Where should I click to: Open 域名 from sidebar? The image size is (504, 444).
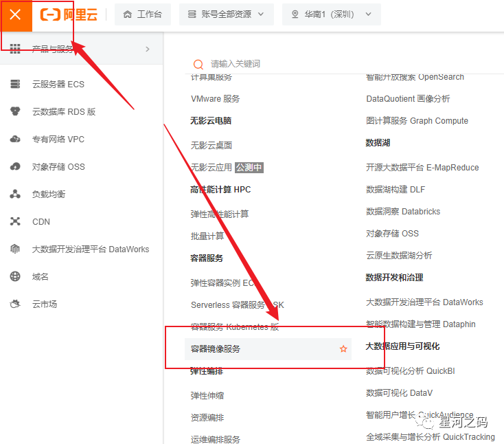click(41, 276)
